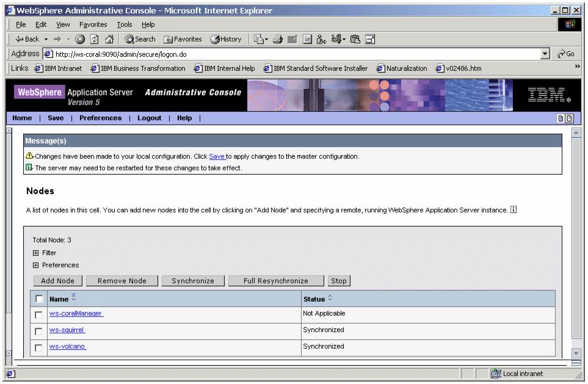Open the ws-squirrel node link
The width and height of the screenshot is (588, 384).
click(x=67, y=330)
